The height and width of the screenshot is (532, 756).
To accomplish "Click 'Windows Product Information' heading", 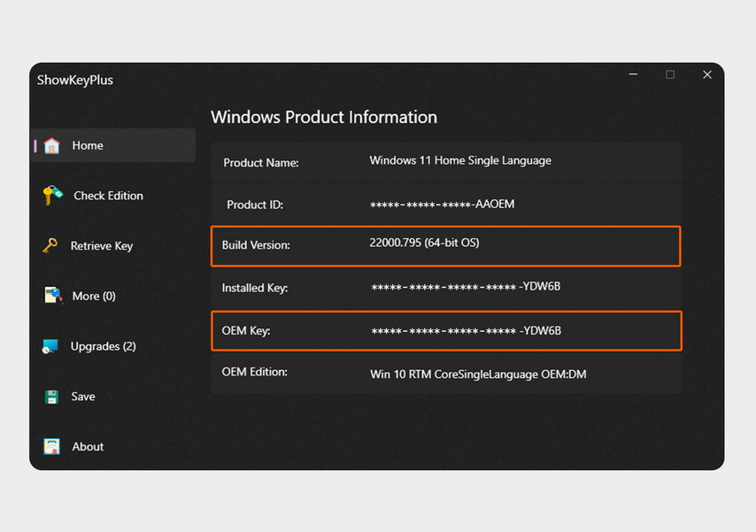I will 324,117.
